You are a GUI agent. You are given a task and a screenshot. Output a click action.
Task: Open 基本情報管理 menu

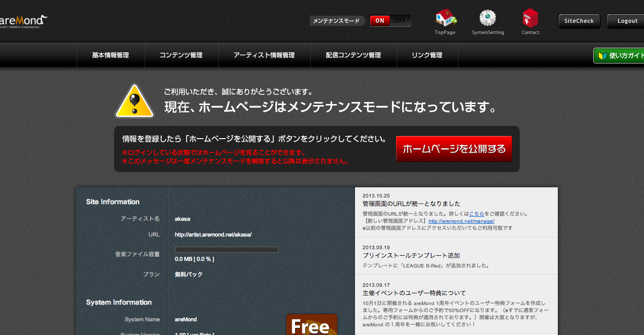pos(111,55)
